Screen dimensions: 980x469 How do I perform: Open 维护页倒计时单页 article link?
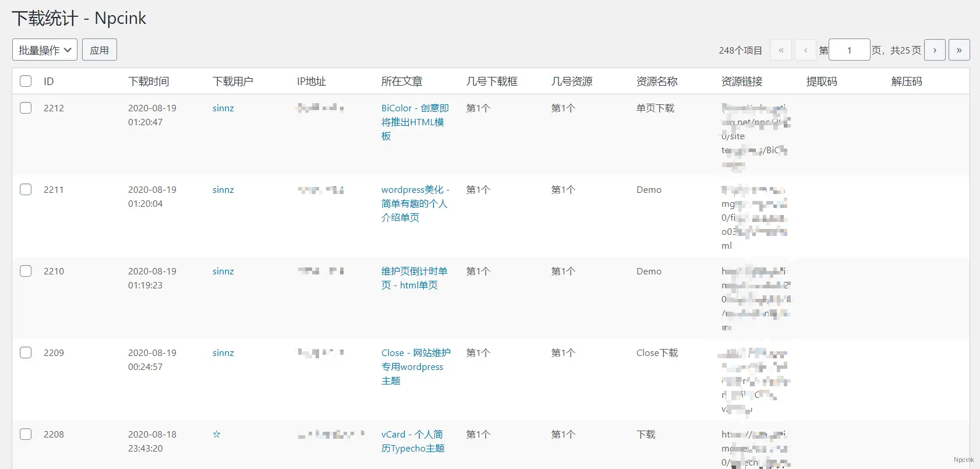click(x=414, y=278)
